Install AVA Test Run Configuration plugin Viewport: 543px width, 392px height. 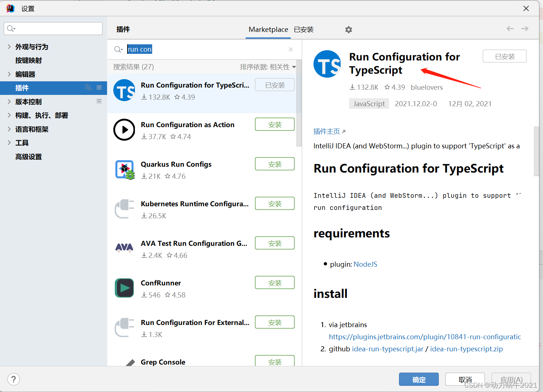point(275,243)
